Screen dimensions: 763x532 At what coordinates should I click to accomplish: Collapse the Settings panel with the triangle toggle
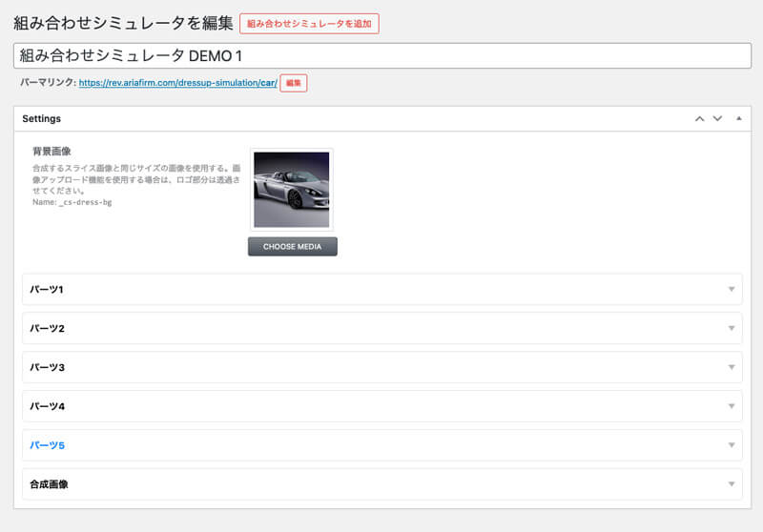[x=739, y=119]
